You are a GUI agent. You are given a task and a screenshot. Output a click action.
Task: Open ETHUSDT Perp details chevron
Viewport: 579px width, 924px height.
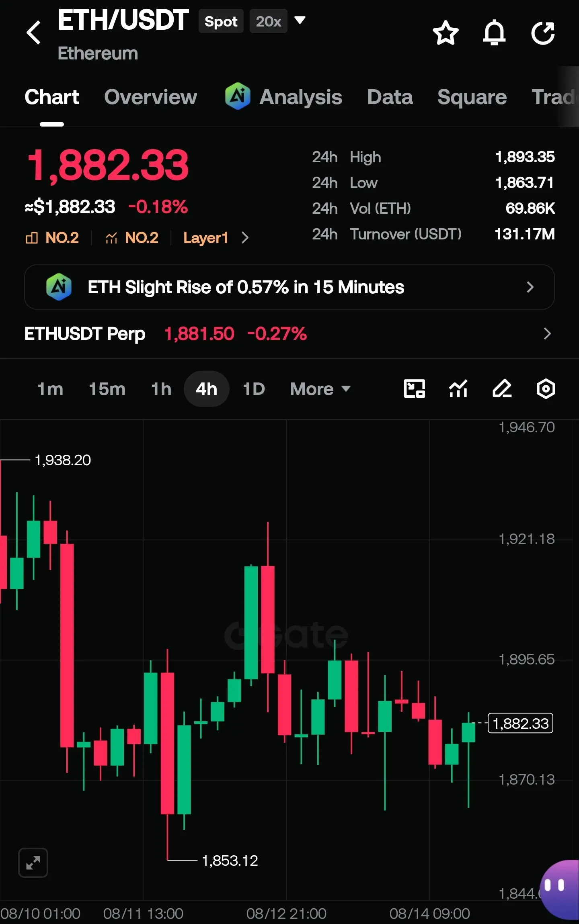547,333
